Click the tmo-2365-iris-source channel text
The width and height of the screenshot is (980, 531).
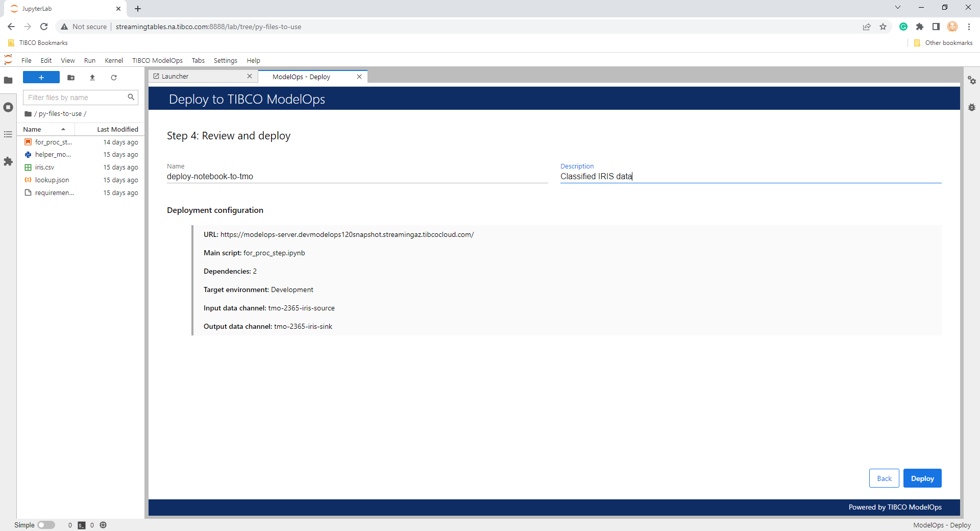click(302, 308)
